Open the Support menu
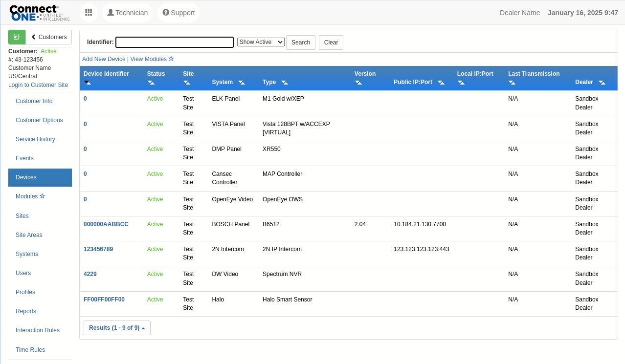 [179, 13]
